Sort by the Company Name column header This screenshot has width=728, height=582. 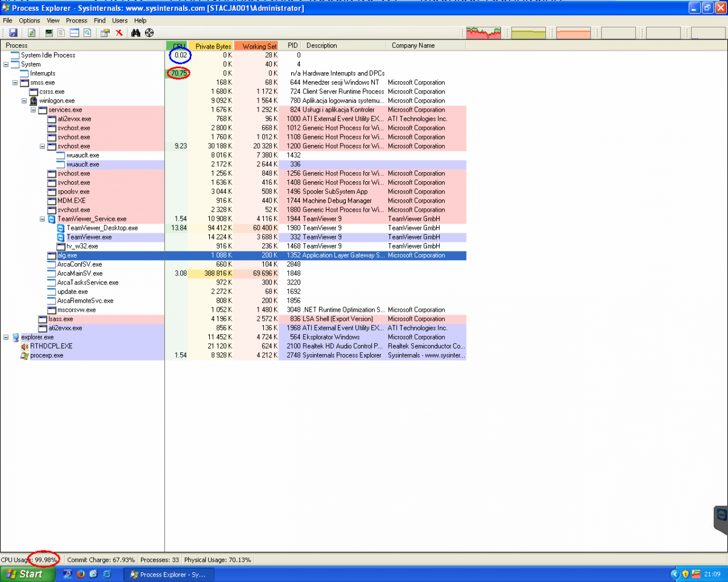(426, 45)
